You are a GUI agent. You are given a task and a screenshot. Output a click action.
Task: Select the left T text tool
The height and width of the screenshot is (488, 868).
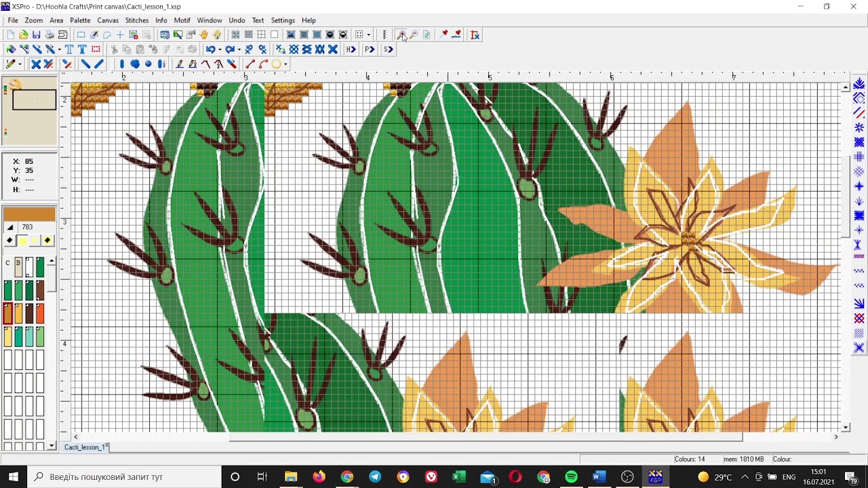point(69,49)
